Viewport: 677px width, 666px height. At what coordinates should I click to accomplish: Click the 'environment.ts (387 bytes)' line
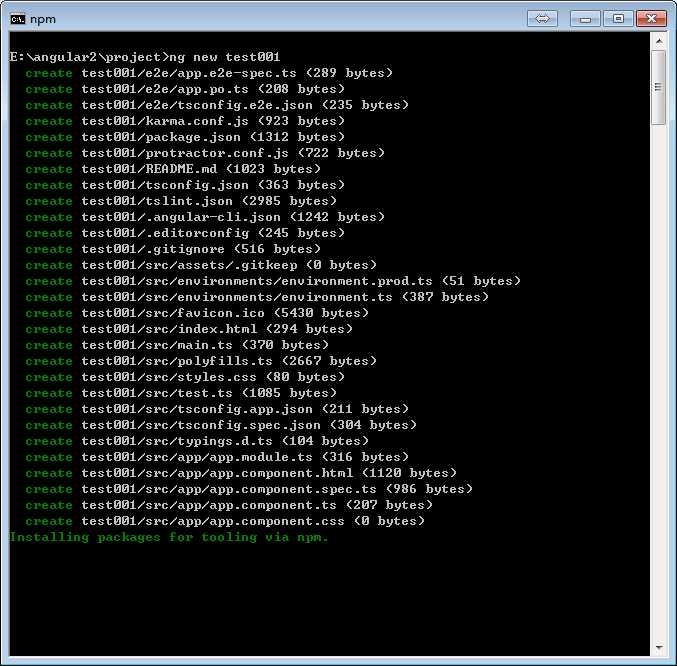tap(257, 297)
